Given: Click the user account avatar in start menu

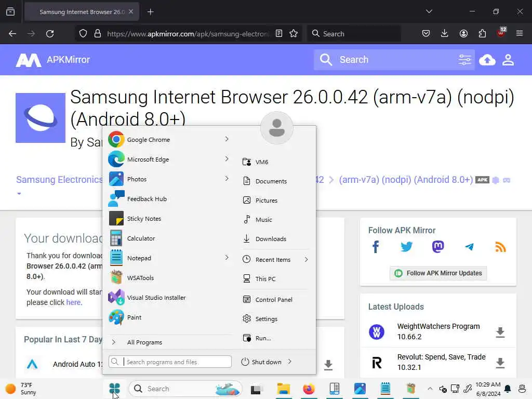Looking at the screenshot, I should [x=276, y=128].
